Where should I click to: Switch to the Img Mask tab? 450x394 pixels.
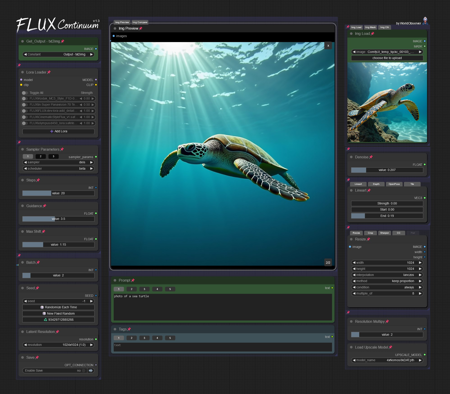point(370,27)
